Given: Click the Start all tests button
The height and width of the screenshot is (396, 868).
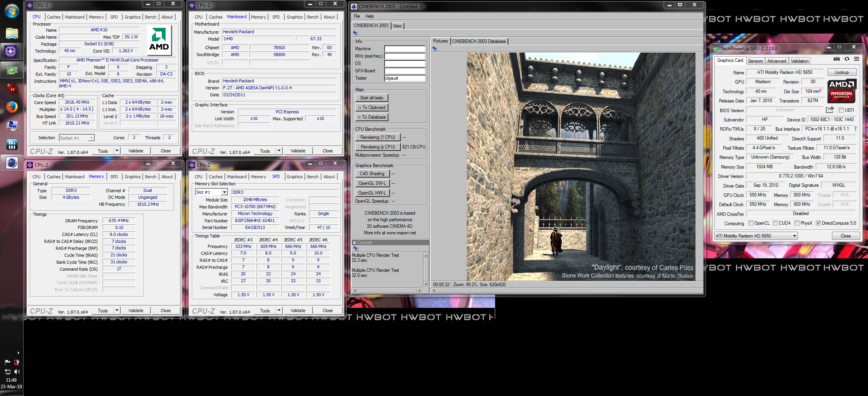Looking at the screenshot, I should (x=372, y=98).
